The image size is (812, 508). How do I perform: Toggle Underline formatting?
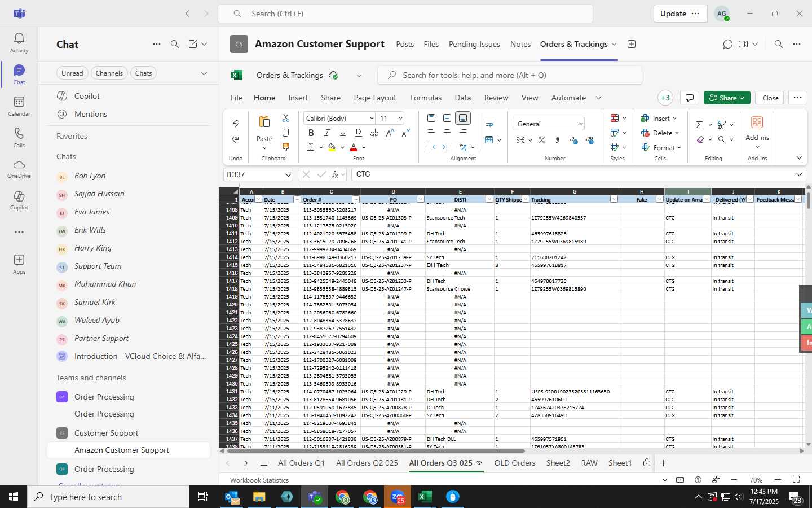tap(342, 133)
